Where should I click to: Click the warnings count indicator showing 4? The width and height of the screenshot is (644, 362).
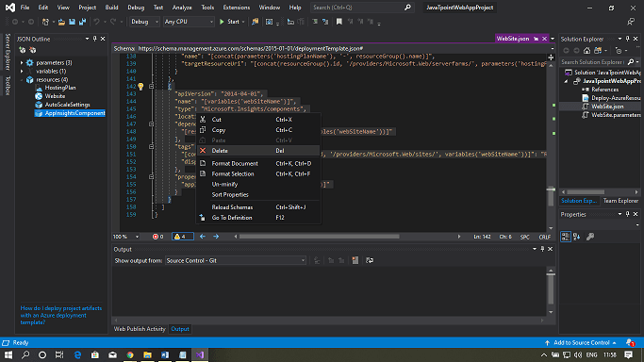183,237
